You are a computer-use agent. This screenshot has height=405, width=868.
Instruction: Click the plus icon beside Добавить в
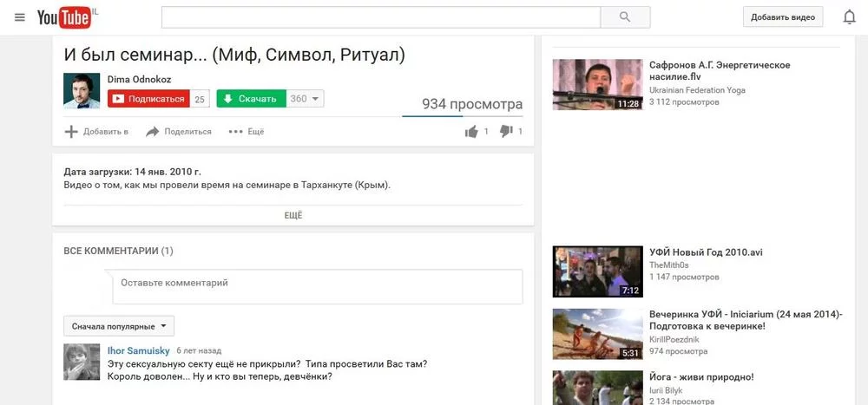coord(71,132)
